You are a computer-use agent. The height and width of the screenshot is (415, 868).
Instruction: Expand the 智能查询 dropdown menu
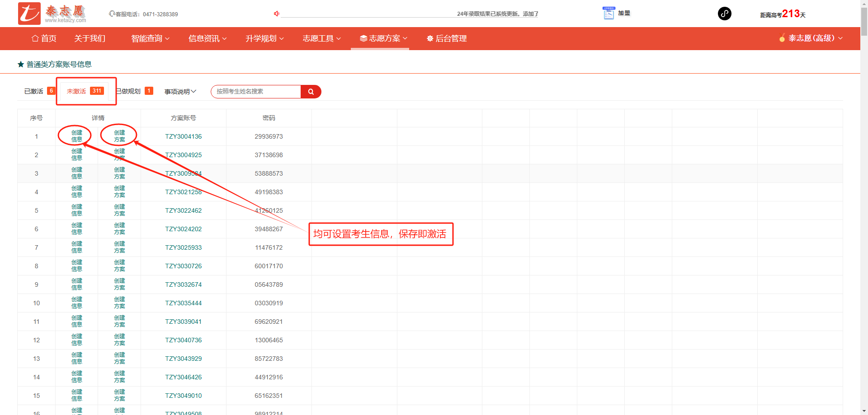coord(150,38)
